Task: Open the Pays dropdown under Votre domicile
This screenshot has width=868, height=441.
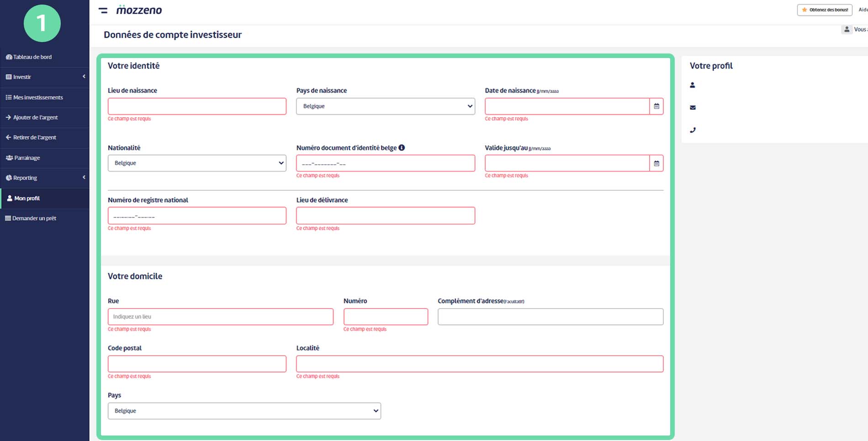Action: 244,411
